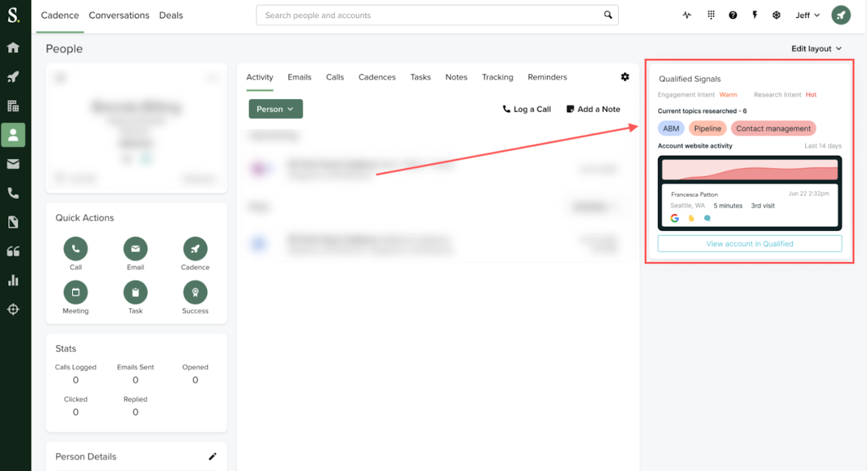This screenshot has height=471, width=868.
Task: Click the Opened stat label
Action: [x=195, y=367]
